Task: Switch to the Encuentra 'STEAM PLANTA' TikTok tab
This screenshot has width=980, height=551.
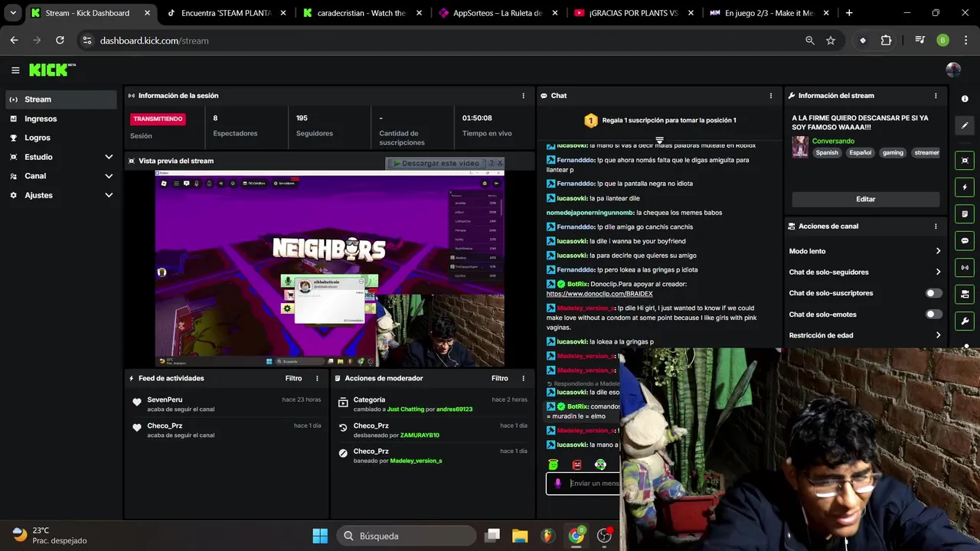Action: [x=226, y=13]
